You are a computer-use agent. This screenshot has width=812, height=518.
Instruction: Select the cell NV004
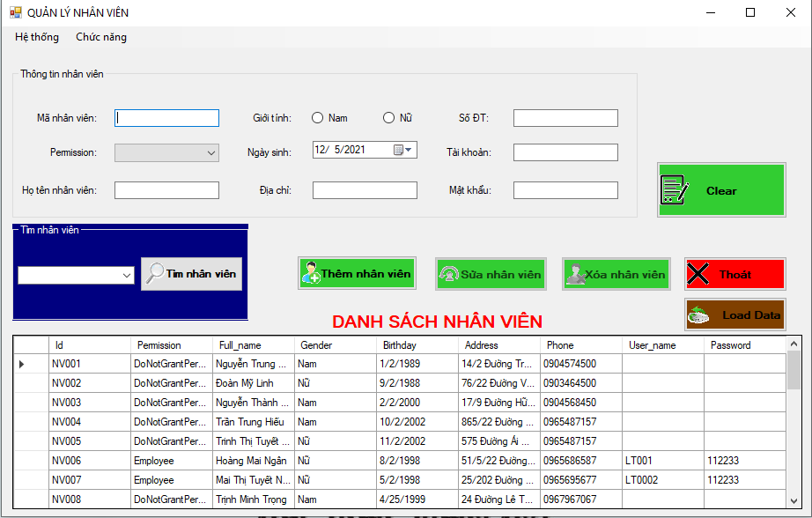(90, 422)
